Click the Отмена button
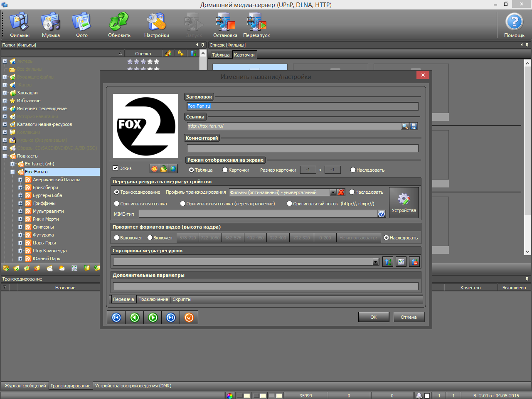Image resolution: width=532 pixels, height=399 pixels. [409, 317]
